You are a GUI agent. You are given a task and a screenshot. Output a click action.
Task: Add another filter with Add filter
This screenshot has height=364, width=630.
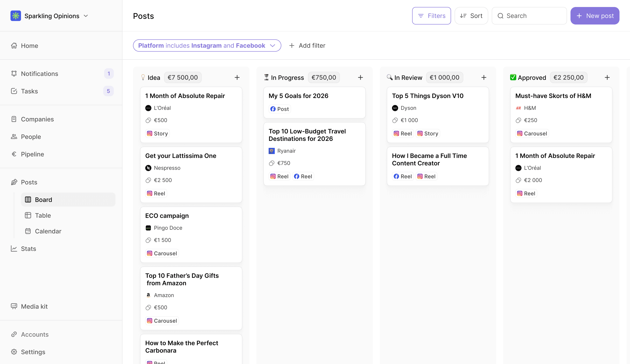(307, 45)
